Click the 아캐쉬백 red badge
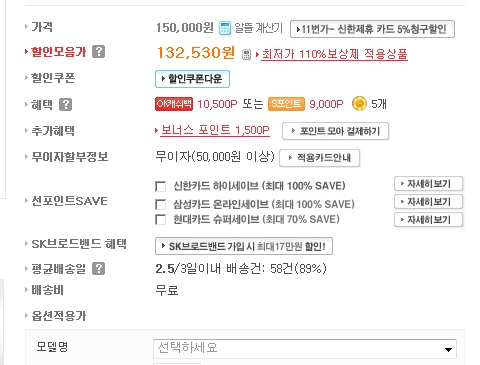Image resolution: width=480 pixels, height=365 pixels. click(174, 104)
